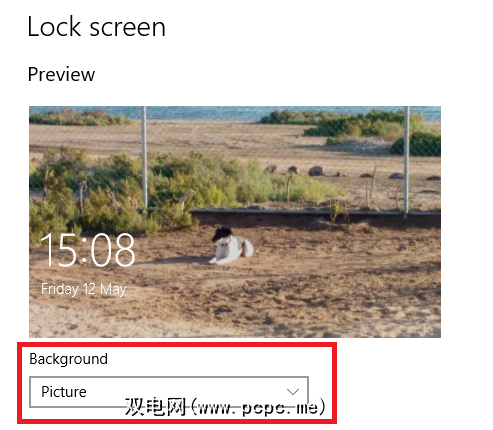Click the dog lying in the preview
The height and width of the screenshot is (430, 493).
tap(231, 246)
